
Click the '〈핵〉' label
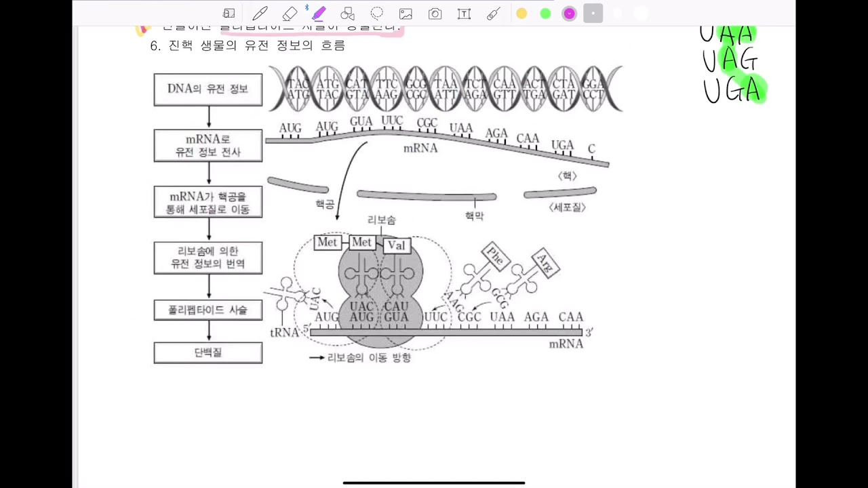(567, 176)
